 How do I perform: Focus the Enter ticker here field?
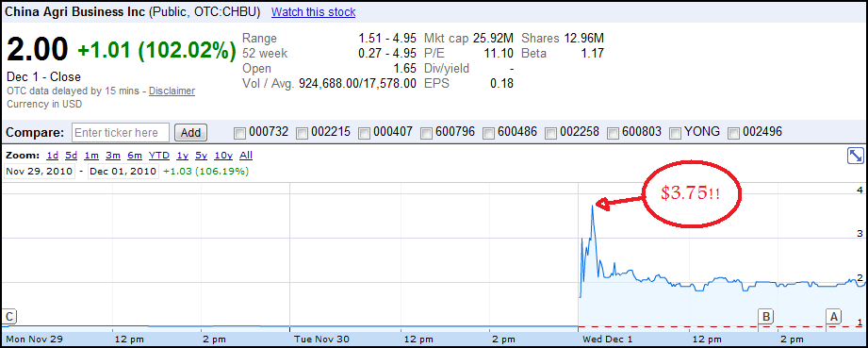point(121,132)
